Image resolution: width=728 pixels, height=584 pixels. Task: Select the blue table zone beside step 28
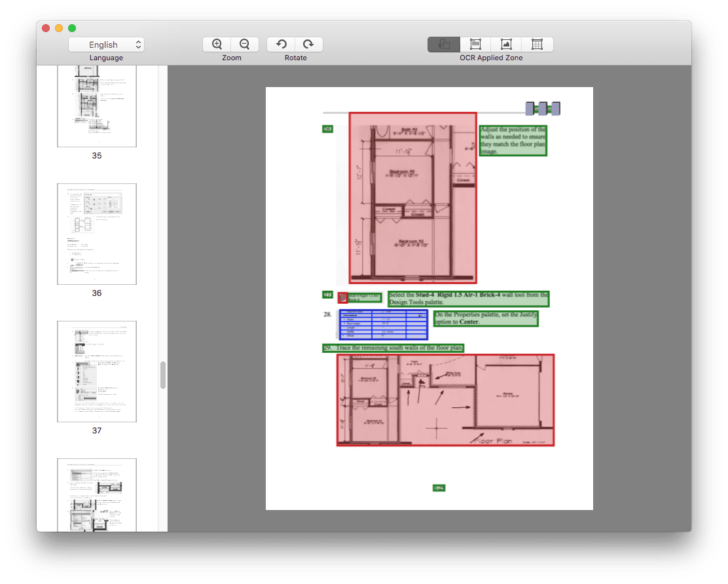(x=384, y=325)
